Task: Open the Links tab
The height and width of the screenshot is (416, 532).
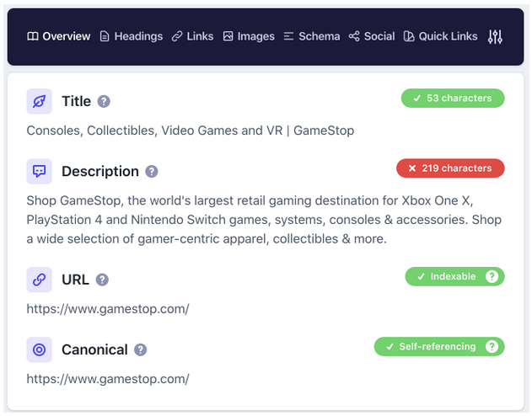Action: [x=192, y=36]
